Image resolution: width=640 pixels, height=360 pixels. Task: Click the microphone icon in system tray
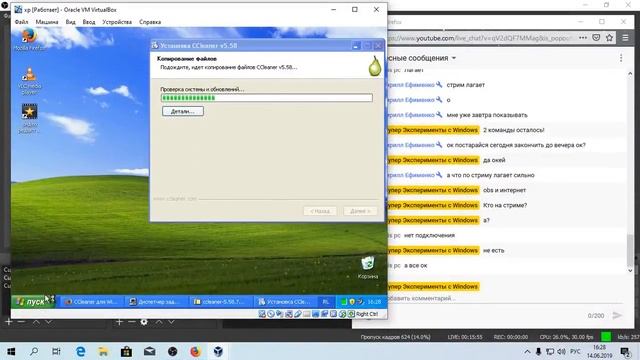pyautogui.click(x=538, y=351)
